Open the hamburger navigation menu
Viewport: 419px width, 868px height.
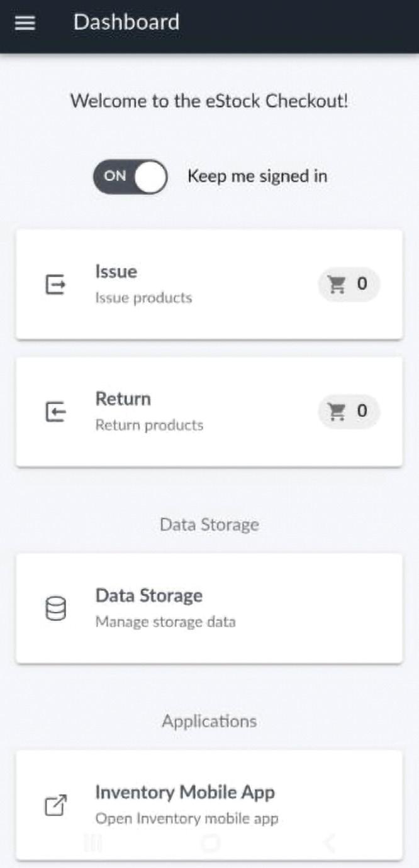(26, 23)
